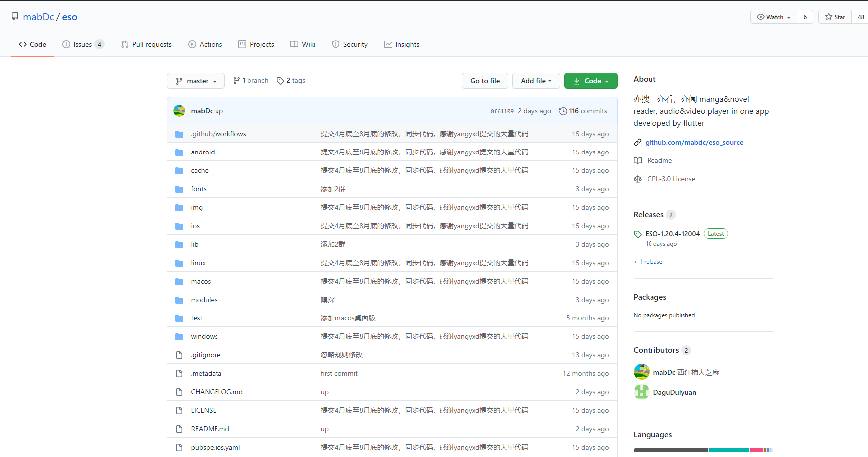Open the green Code download dropdown
This screenshot has height=457, width=868.
click(x=591, y=81)
